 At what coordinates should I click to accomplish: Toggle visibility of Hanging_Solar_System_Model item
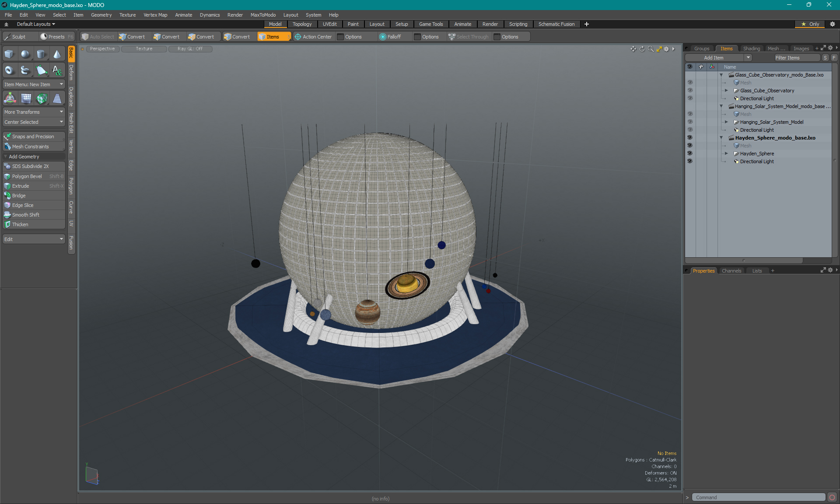point(689,122)
